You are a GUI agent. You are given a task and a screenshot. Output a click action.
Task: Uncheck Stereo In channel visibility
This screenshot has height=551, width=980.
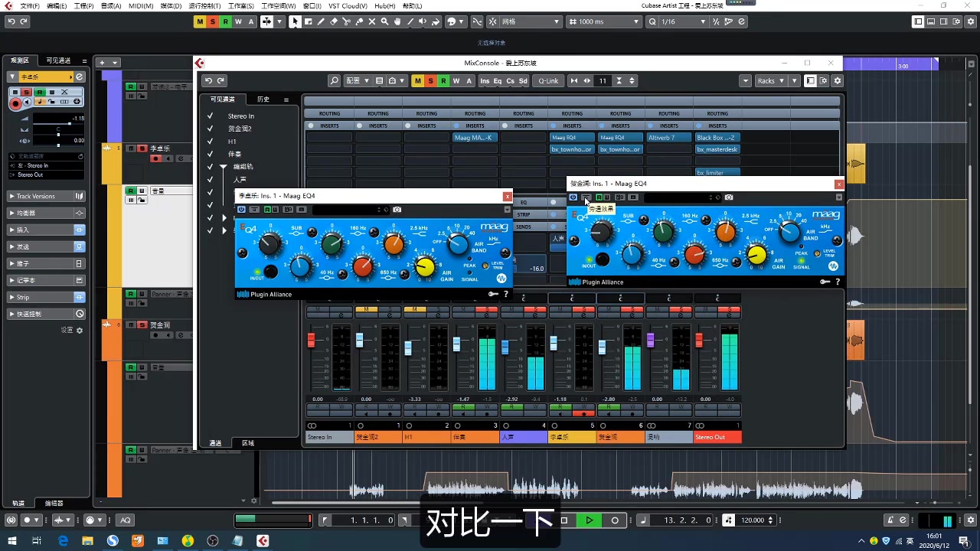pyautogui.click(x=210, y=116)
